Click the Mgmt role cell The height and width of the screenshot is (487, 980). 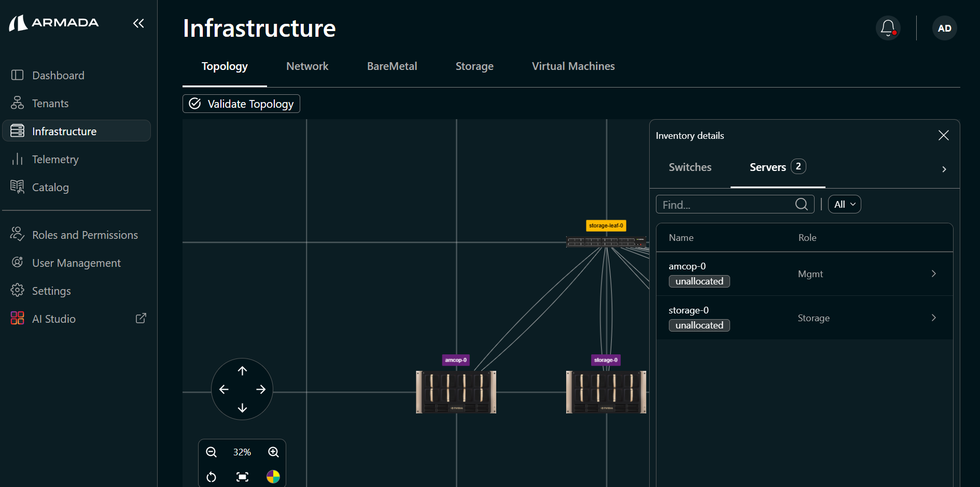click(810, 274)
